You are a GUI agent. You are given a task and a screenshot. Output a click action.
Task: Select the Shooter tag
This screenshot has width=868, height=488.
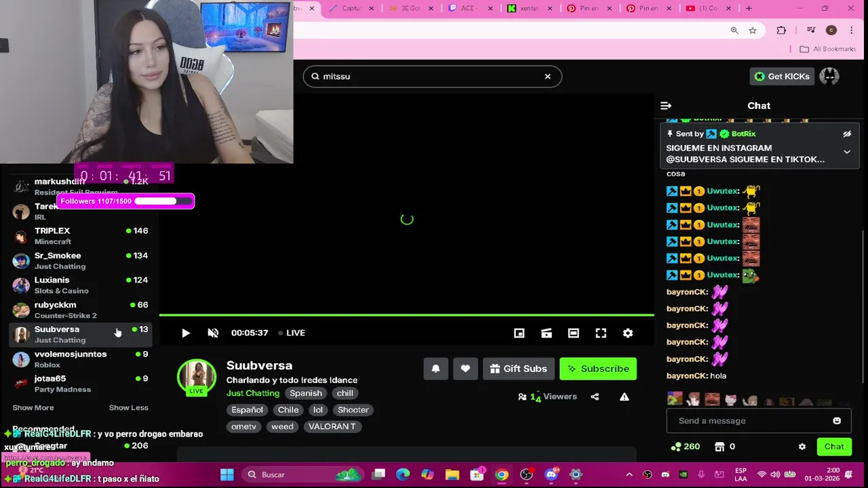coord(353,410)
